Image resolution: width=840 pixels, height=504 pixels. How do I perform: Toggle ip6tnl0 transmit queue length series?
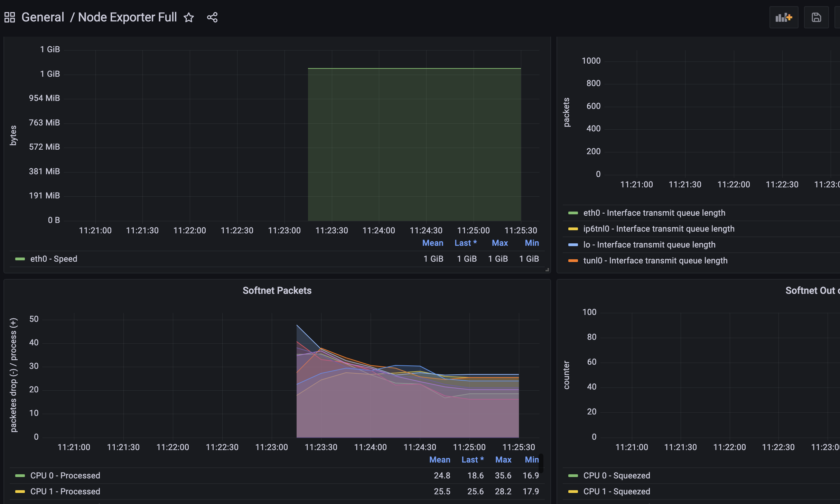pyautogui.click(x=659, y=229)
